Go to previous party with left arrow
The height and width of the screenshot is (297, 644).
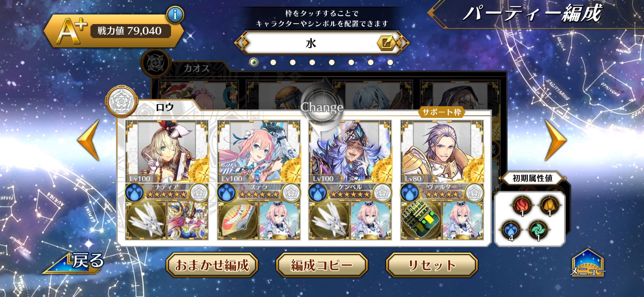[x=88, y=141]
